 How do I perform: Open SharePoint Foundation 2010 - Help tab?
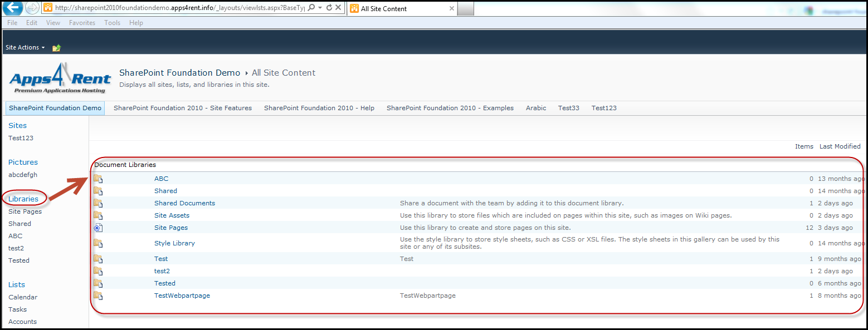(319, 108)
